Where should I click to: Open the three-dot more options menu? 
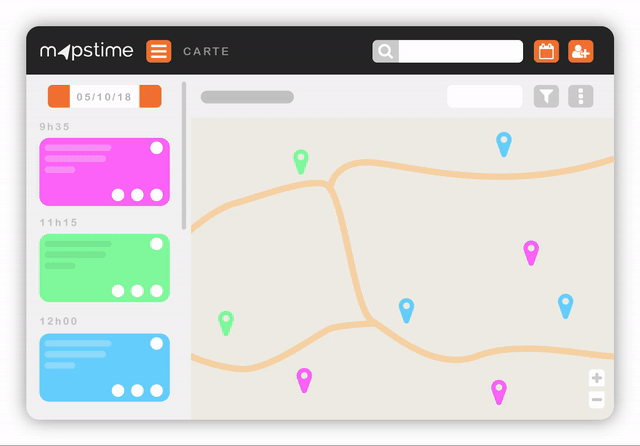[x=581, y=96]
